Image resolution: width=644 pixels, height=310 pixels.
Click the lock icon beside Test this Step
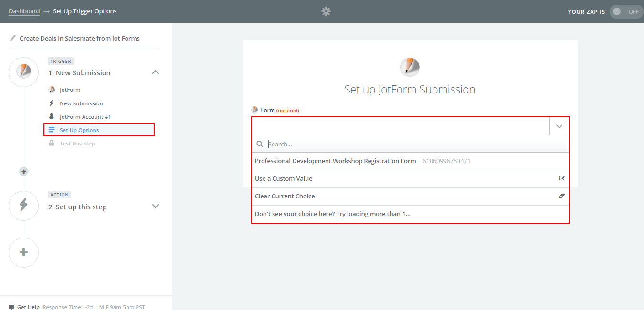tap(52, 143)
